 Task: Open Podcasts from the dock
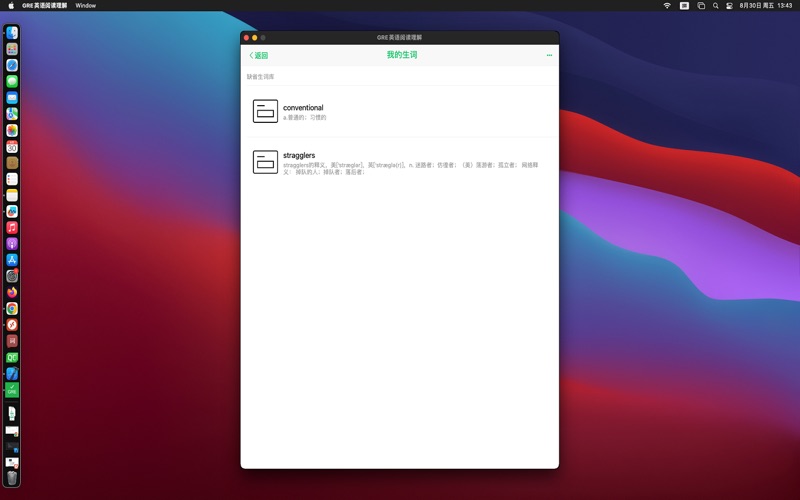click(x=12, y=244)
